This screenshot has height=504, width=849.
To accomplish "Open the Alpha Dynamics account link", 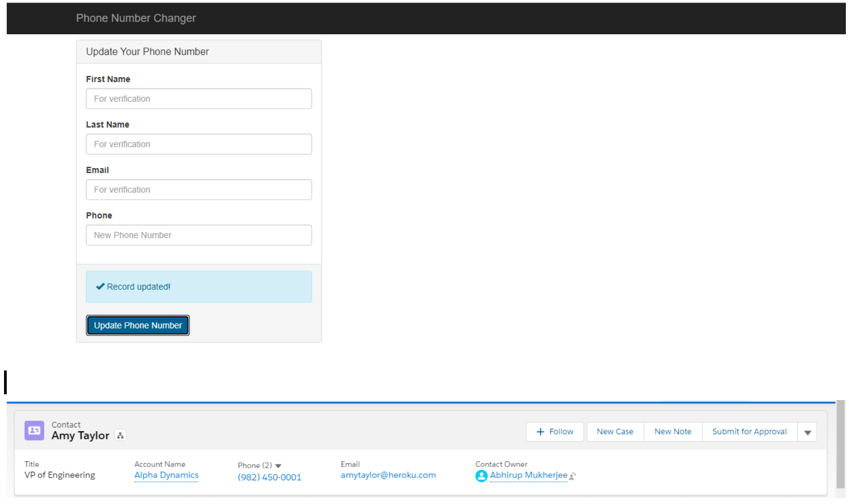I will (x=166, y=475).
